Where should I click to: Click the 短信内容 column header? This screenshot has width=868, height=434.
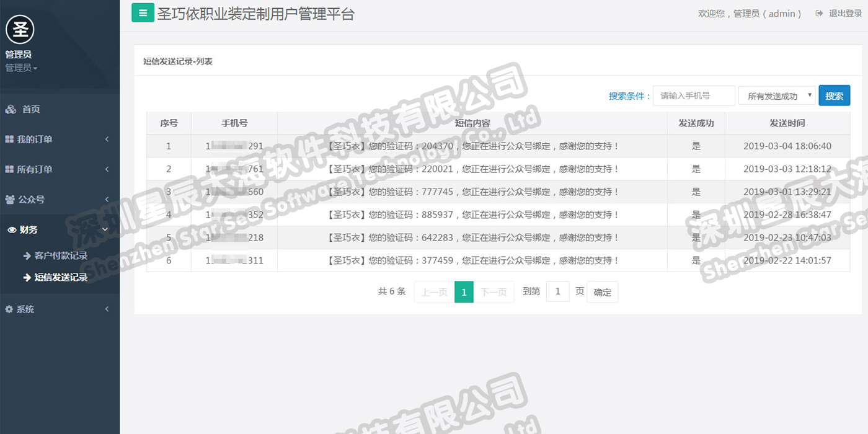coord(472,123)
